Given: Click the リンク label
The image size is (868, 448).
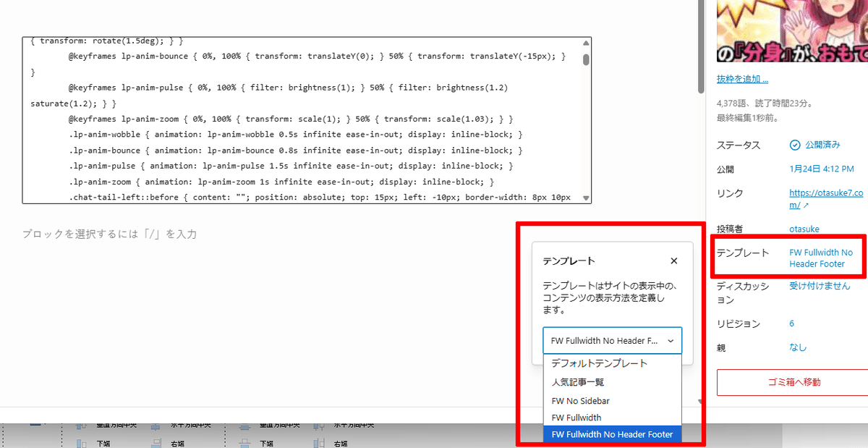Looking at the screenshot, I should pyautogui.click(x=730, y=193).
